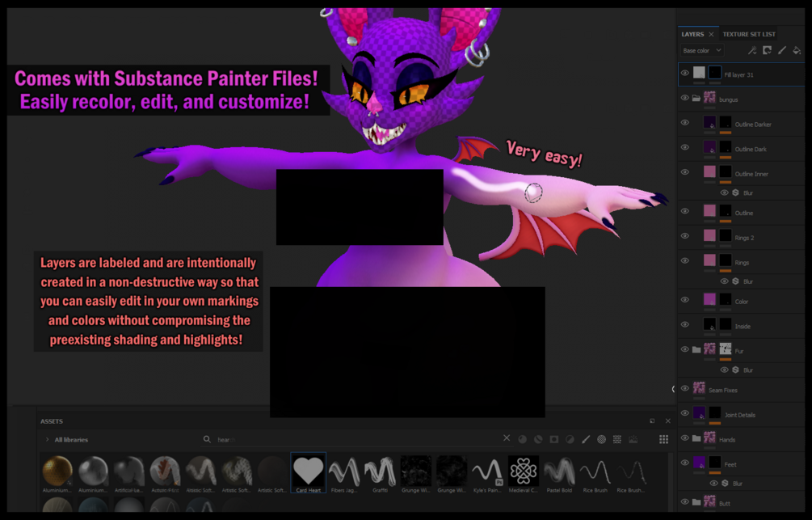Hide the Outline Darker layer
812x520 pixels.
(x=684, y=122)
